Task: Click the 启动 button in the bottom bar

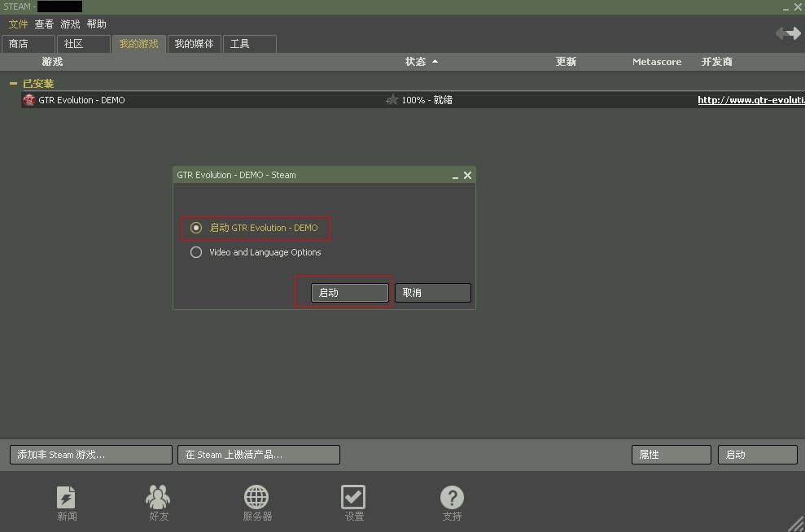Action: [x=757, y=455]
